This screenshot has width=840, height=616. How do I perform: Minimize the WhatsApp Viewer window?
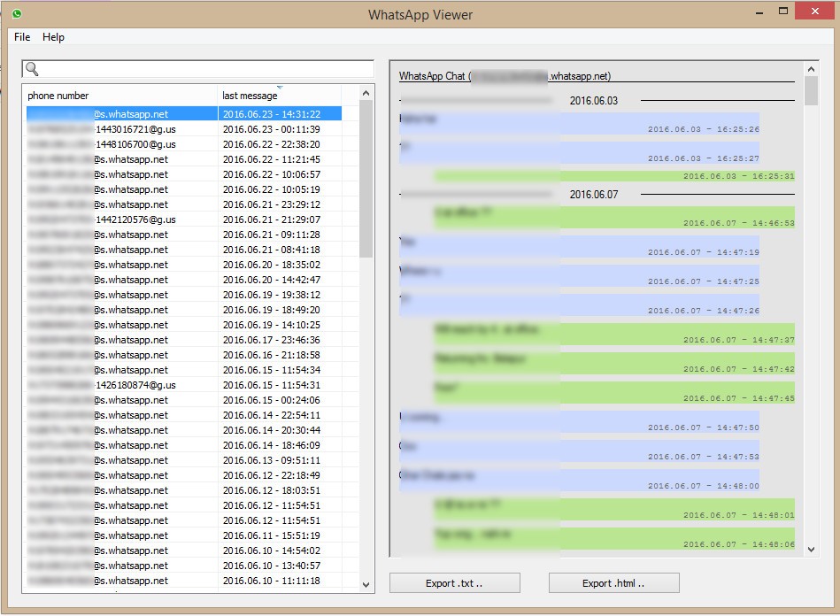(759, 12)
